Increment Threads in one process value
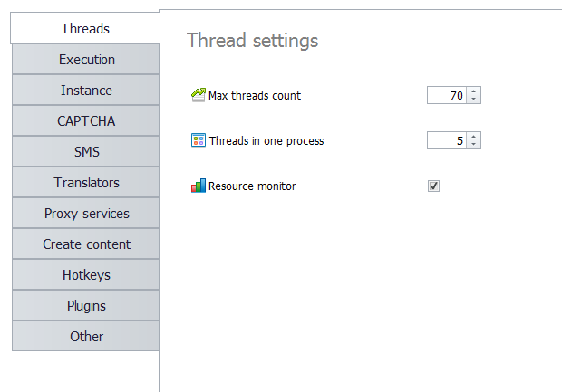This screenshot has height=392, width=562. click(x=475, y=137)
